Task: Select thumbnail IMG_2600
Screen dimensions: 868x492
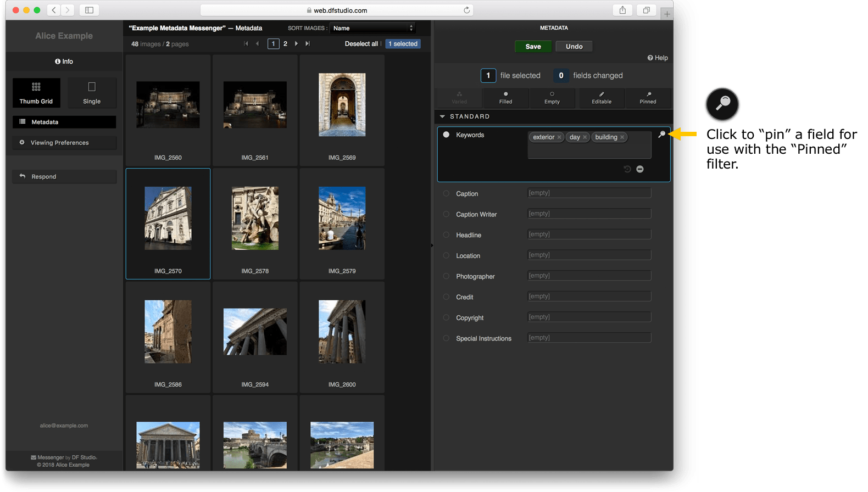Action: click(x=342, y=337)
